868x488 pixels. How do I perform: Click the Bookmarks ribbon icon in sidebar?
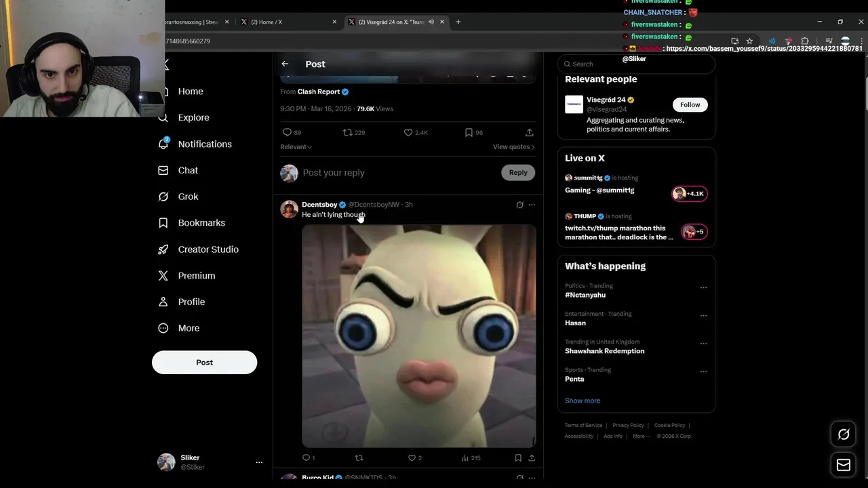163,223
